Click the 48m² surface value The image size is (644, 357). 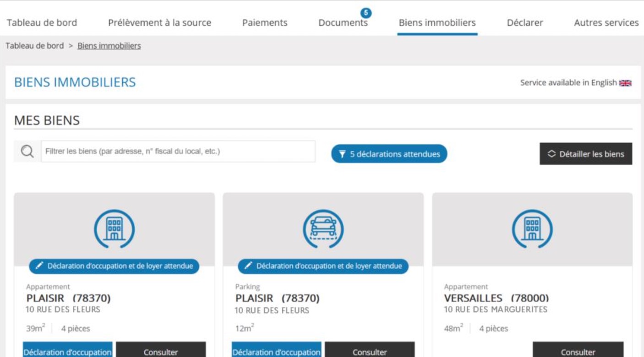pyautogui.click(x=453, y=328)
